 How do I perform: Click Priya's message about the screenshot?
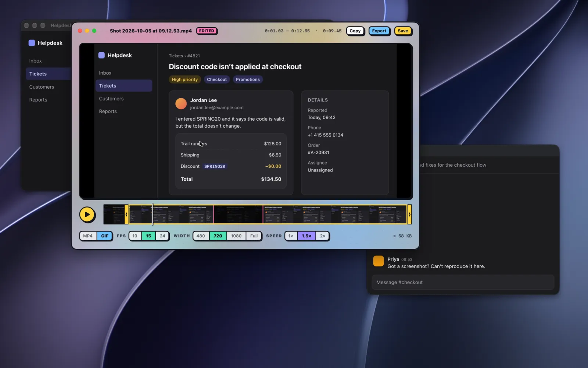[x=436, y=266]
